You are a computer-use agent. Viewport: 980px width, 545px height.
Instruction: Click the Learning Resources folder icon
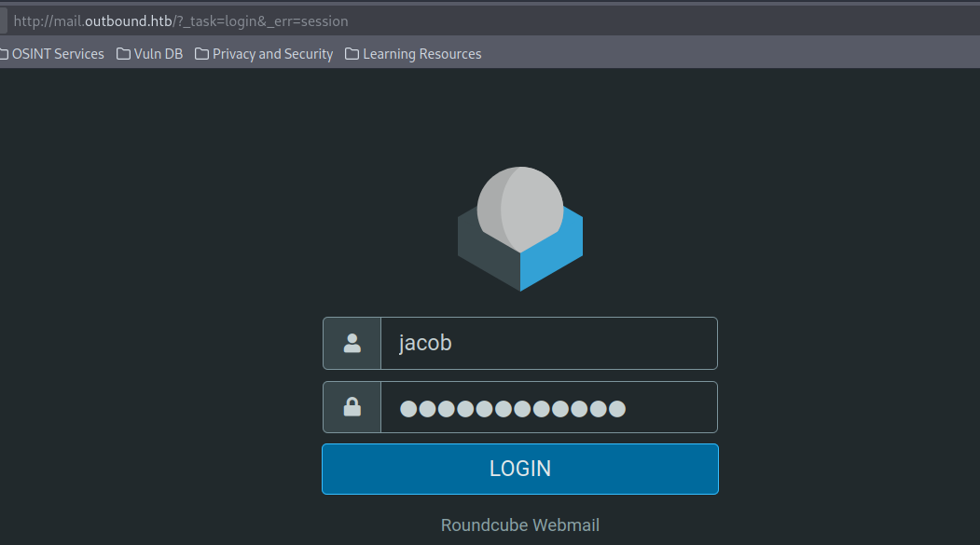(352, 54)
